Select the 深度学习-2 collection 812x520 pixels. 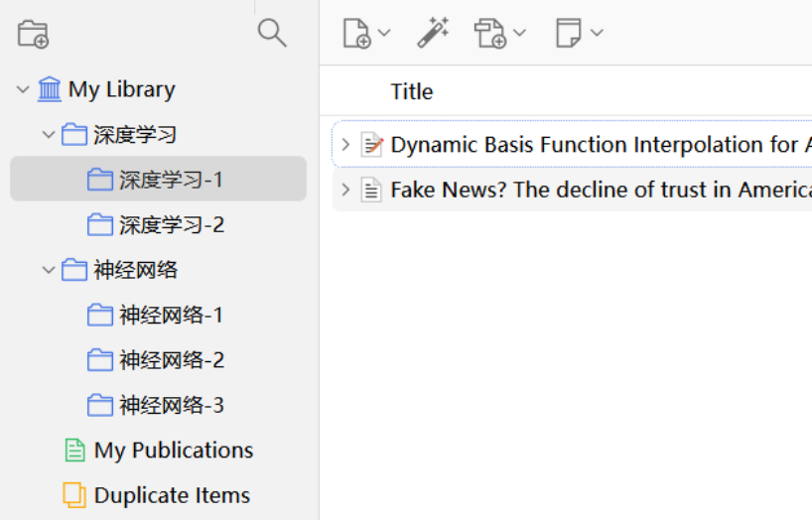tap(171, 225)
